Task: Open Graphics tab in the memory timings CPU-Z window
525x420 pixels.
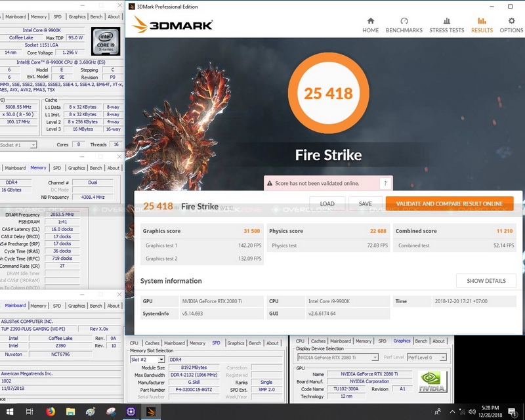Action: tap(76, 168)
